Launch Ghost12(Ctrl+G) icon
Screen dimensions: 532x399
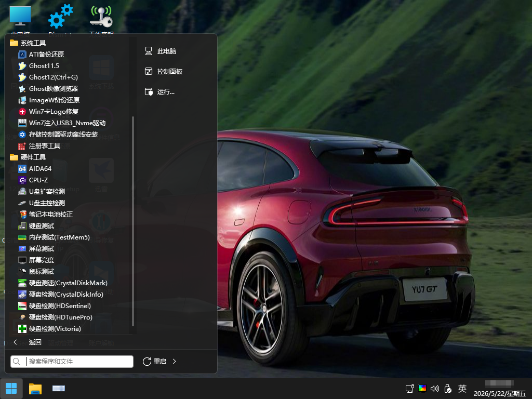click(x=22, y=77)
